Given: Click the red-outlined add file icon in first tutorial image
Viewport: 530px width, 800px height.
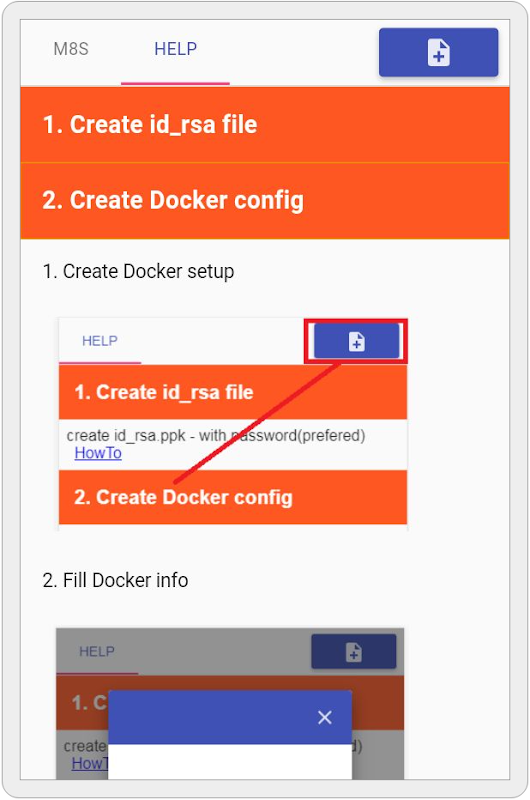Looking at the screenshot, I should pos(356,341).
